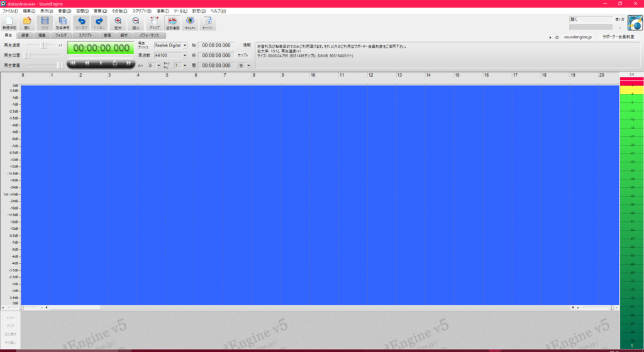Save using the 保存 floppy icon
Image resolution: width=644 pixels, height=352 pixels.
45,23
